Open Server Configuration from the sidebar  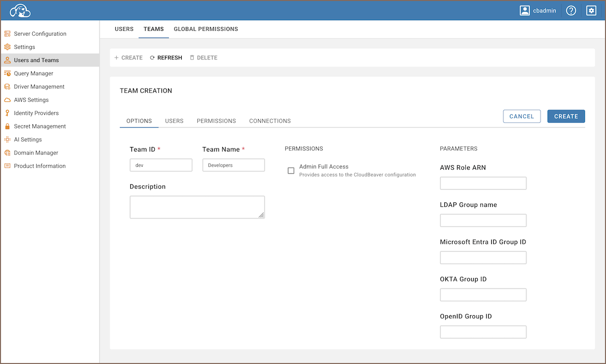tap(40, 34)
